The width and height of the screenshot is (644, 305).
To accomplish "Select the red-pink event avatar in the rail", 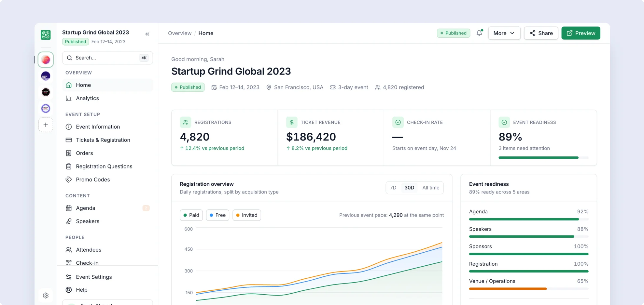I will pos(46,60).
